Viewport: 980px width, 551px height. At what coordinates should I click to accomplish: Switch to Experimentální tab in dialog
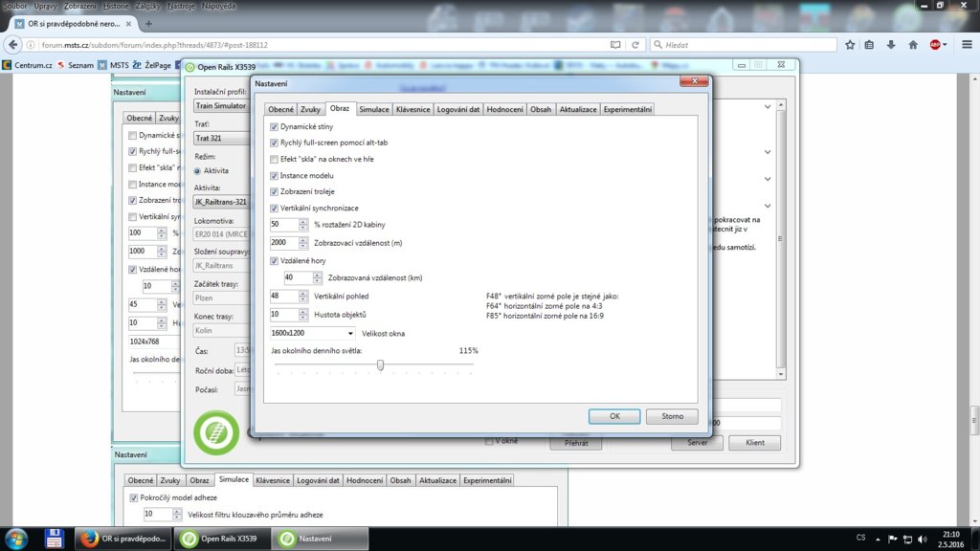click(x=628, y=109)
